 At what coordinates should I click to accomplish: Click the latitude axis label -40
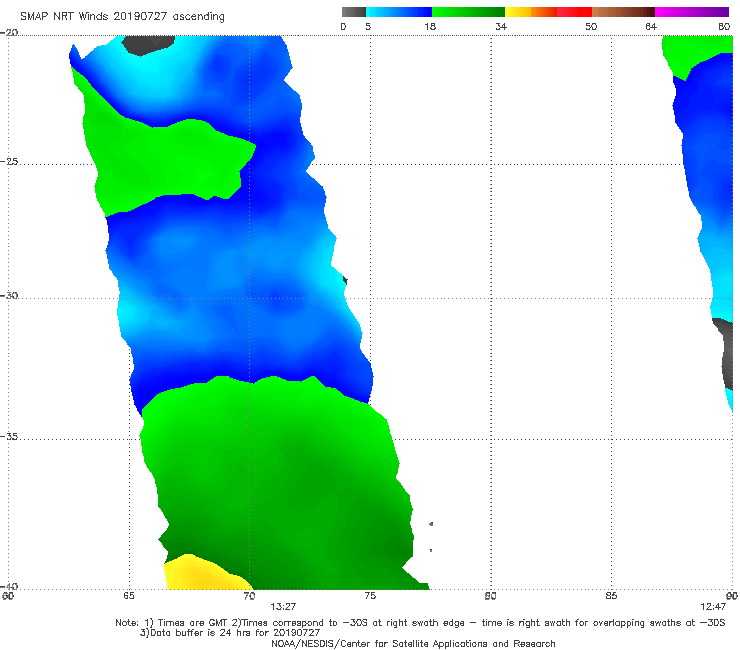[x=9, y=586]
